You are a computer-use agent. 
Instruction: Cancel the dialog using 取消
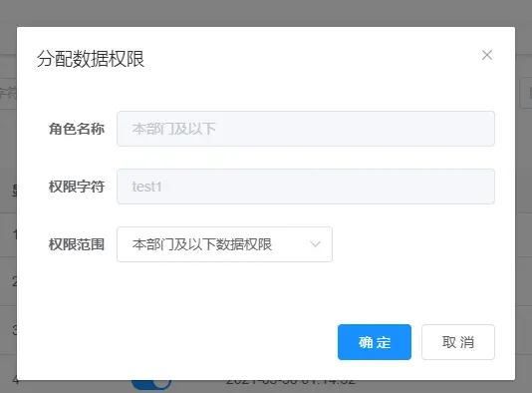tap(458, 342)
